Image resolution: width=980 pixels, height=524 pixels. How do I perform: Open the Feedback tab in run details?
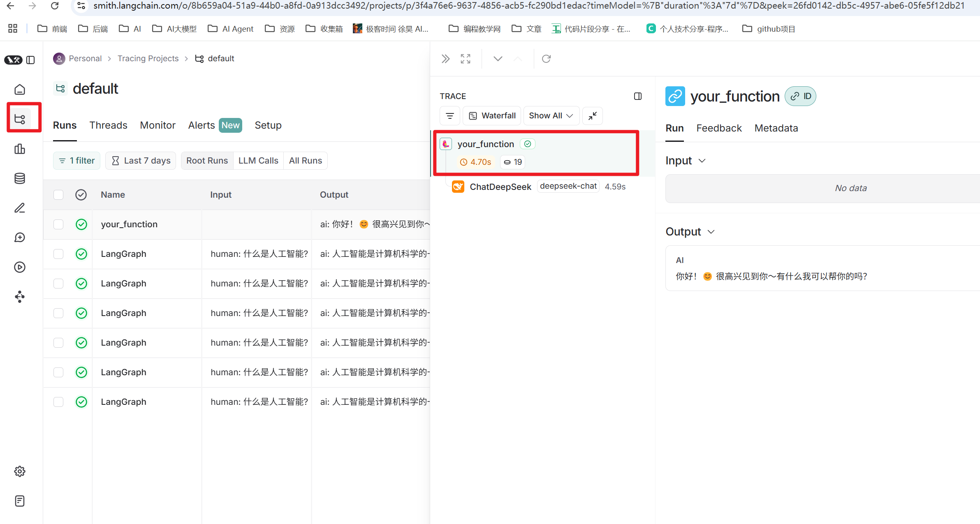pyautogui.click(x=719, y=128)
